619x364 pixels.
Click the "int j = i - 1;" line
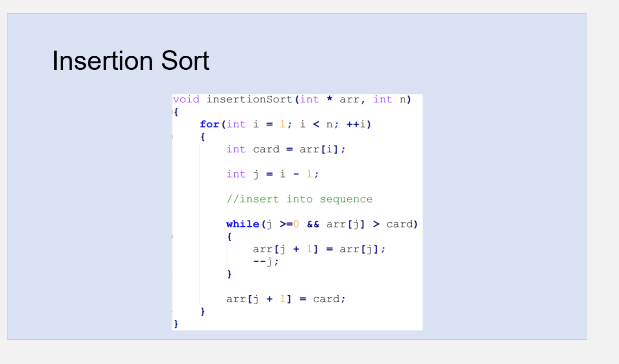(x=273, y=174)
